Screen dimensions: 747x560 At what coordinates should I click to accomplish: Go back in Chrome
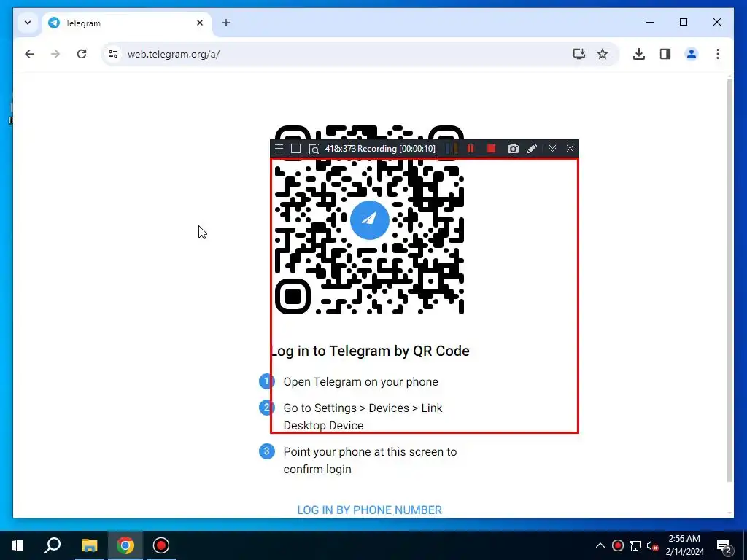click(x=29, y=54)
